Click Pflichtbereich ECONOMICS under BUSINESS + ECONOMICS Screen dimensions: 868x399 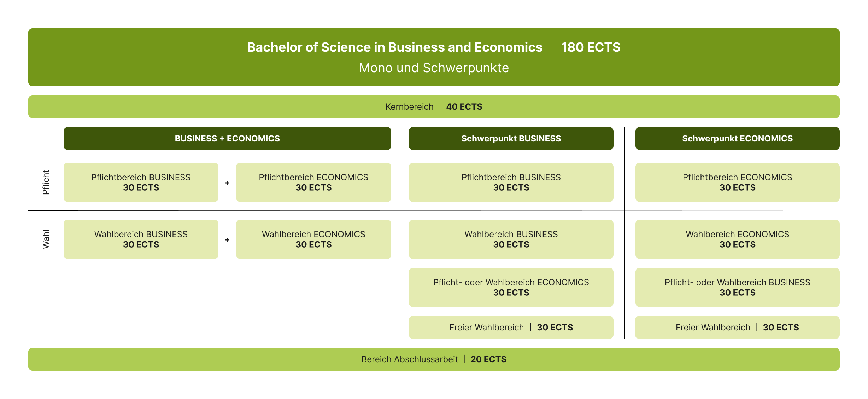tap(313, 182)
